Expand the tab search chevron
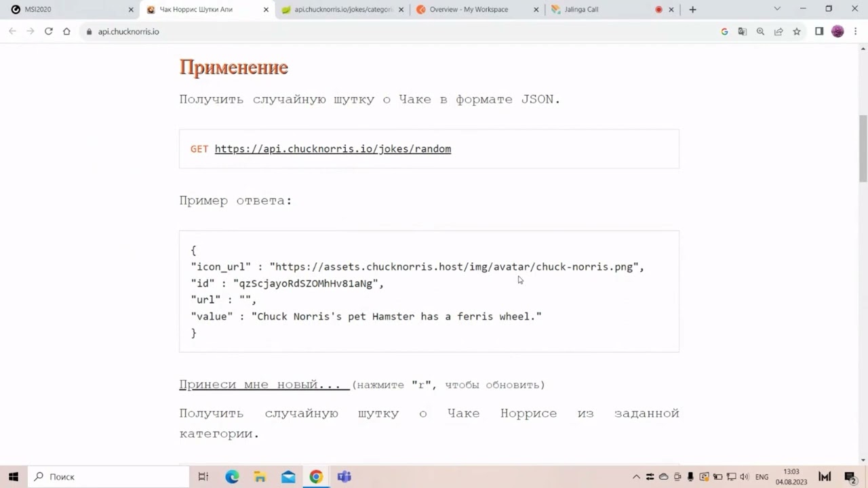The height and width of the screenshot is (488, 868). point(777,9)
